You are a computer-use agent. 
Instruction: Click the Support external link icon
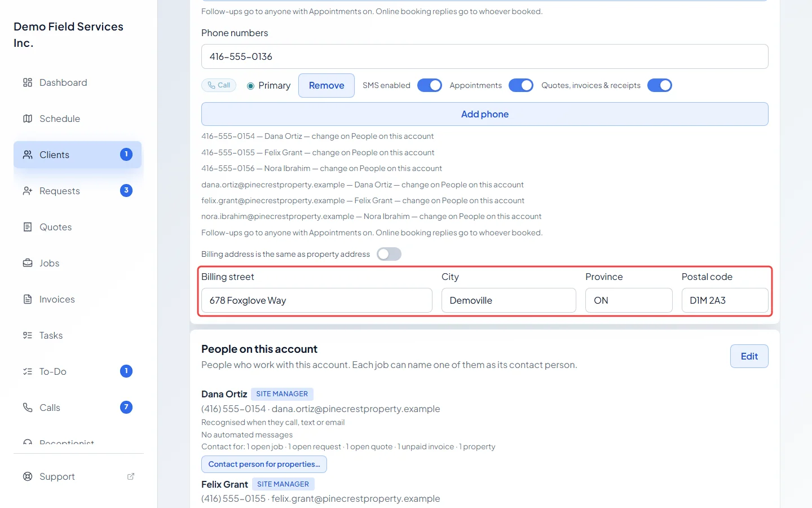point(131,476)
